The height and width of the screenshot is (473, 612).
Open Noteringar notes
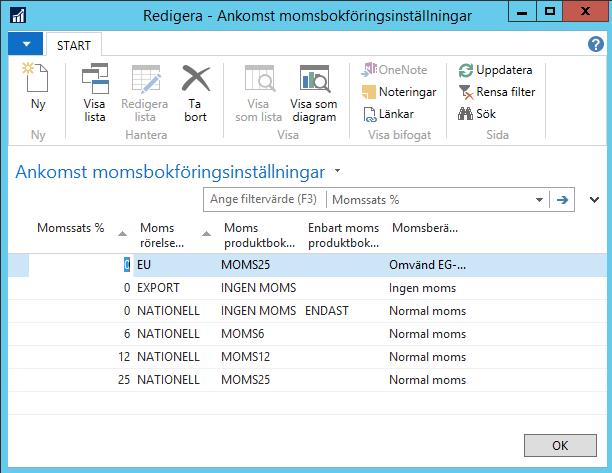point(399,92)
